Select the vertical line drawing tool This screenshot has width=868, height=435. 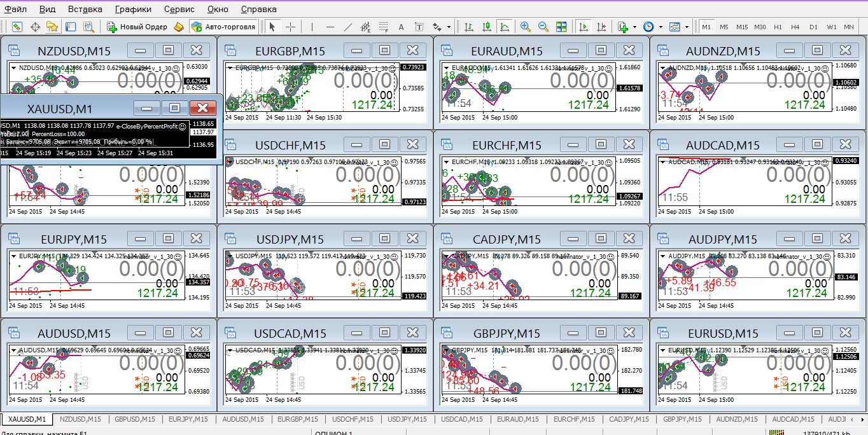coord(312,27)
